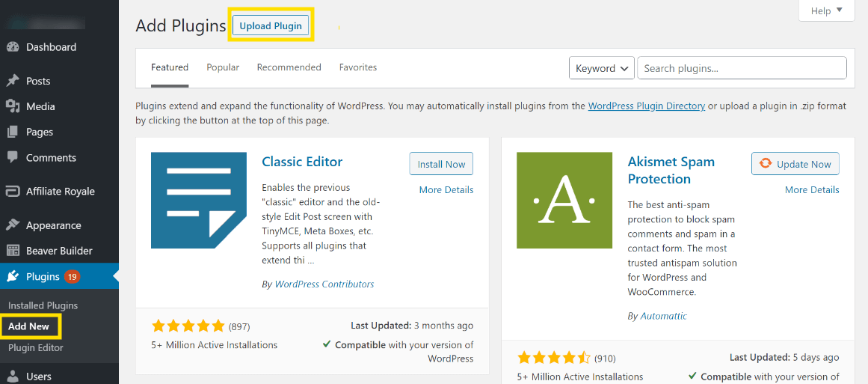Open the Keyword search-type dropdown
Viewport: 868px width, 384px height.
602,69
